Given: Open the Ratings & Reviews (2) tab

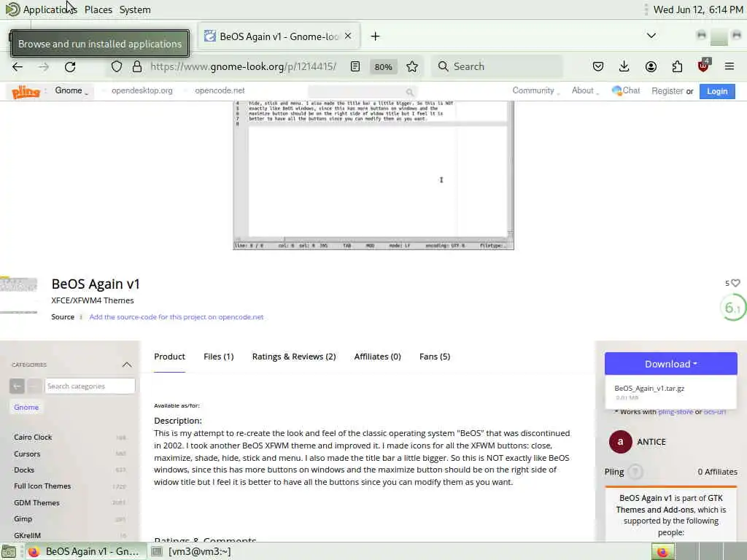Looking at the screenshot, I should [294, 357].
